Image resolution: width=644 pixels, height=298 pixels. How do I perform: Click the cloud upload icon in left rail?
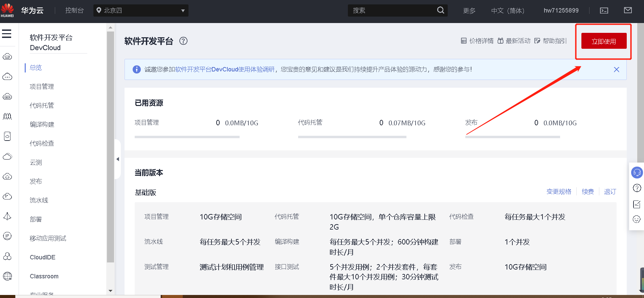pyautogui.click(x=7, y=176)
